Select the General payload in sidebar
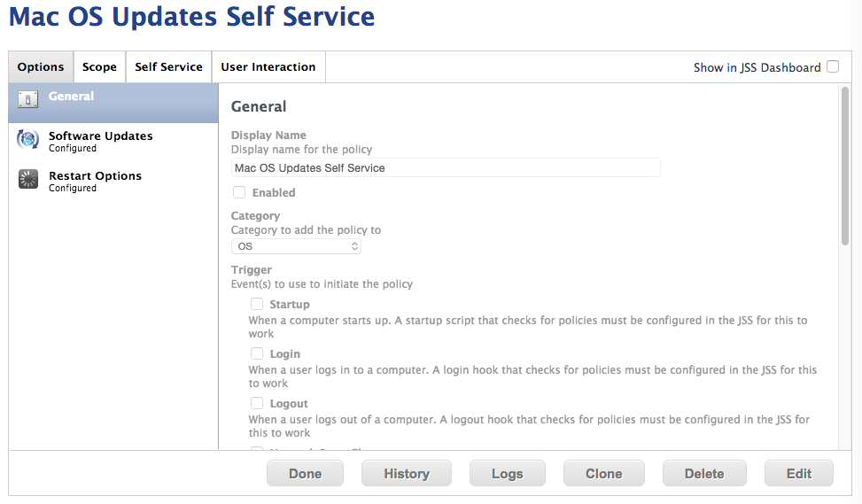Viewport: 862px width, 504px height. click(x=113, y=103)
